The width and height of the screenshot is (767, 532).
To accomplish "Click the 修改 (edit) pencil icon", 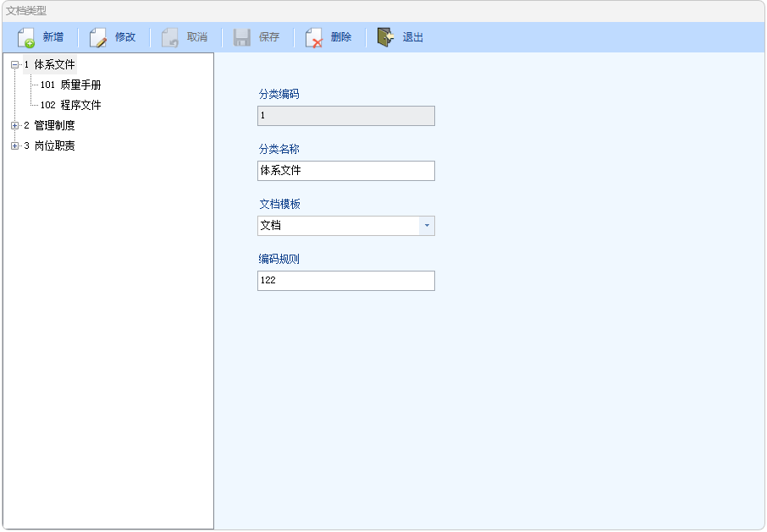I will (x=98, y=37).
